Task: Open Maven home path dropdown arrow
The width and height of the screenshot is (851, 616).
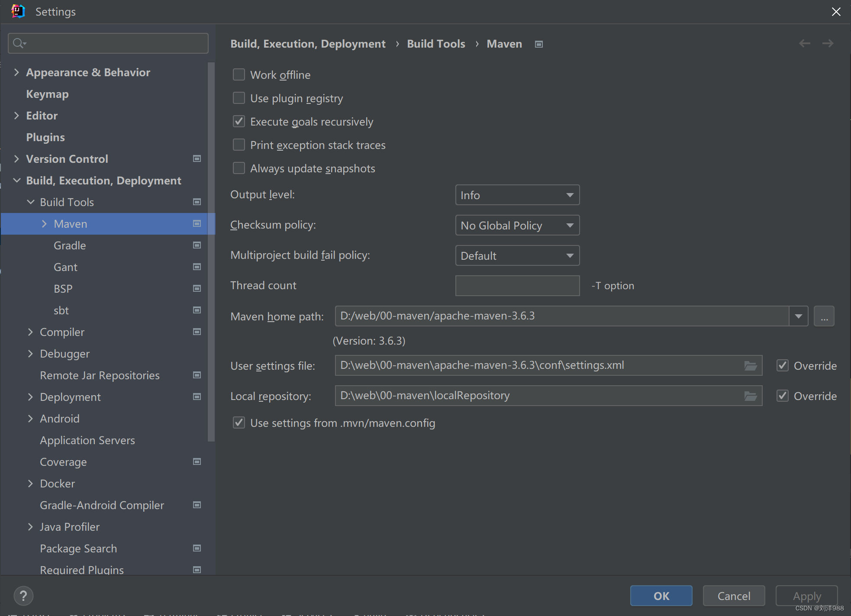Action: point(799,316)
